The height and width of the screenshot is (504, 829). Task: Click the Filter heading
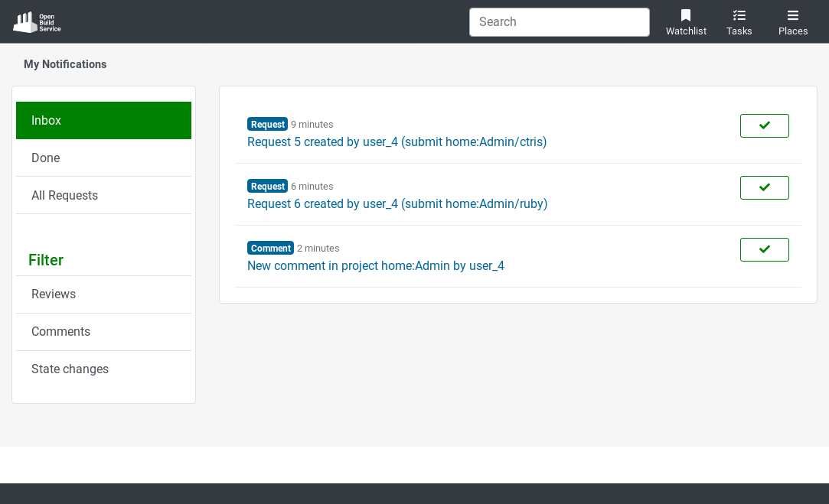pyautogui.click(x=46, y=260)
